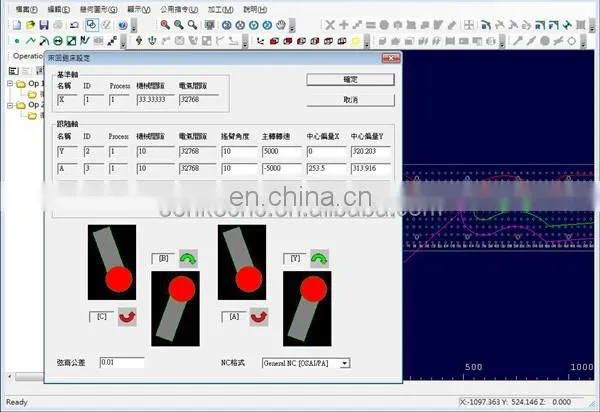Collapse the Op 2 tree node
Screen dimensions: 600x412
click(x=10, y=105)
